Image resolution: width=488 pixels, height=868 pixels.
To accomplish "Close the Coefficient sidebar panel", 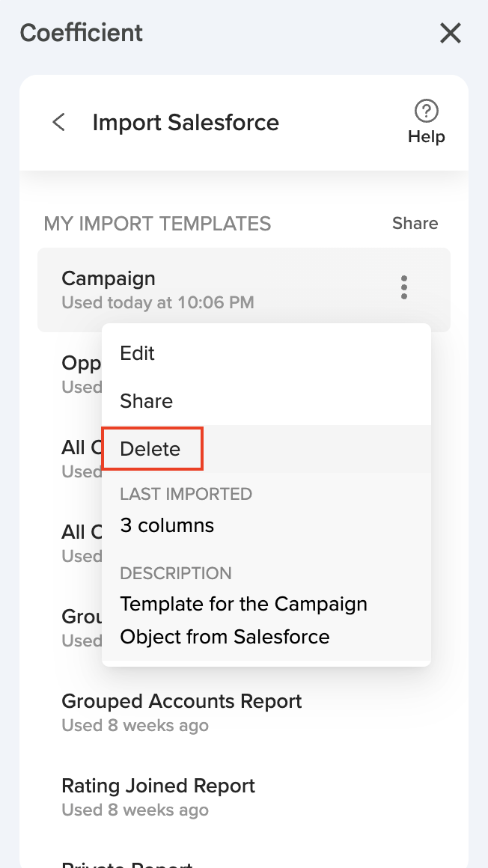I will (450, 33).
